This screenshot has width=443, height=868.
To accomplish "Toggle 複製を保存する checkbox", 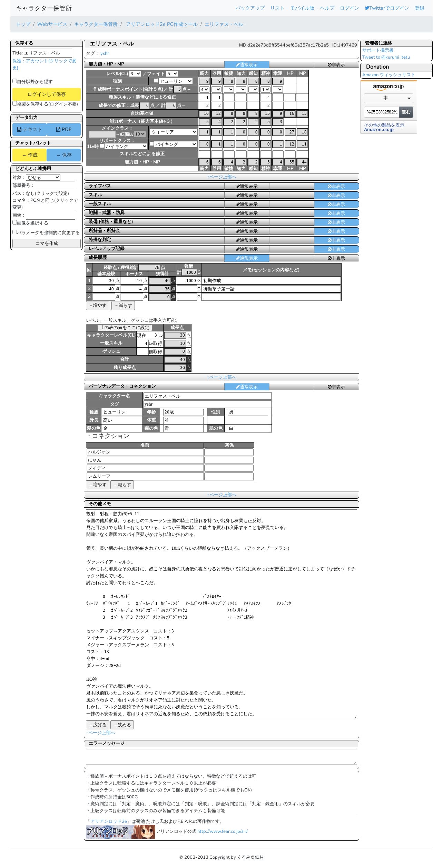I will click(14, 103).
